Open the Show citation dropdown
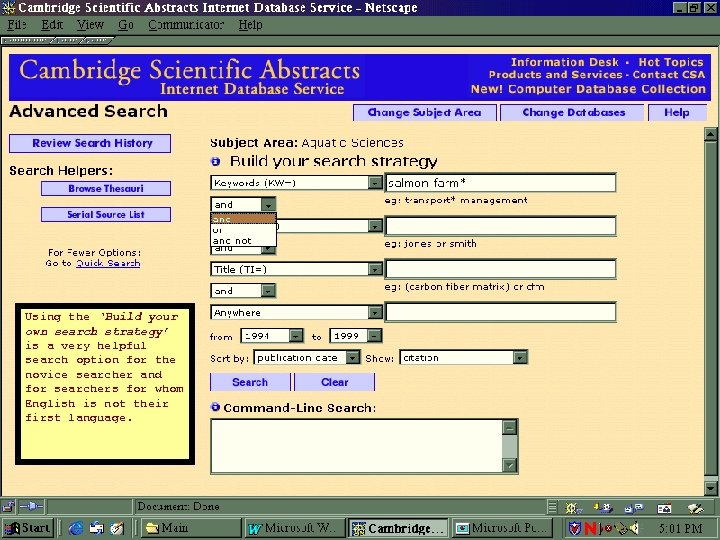Screen dimensions: 720x540 (520, 357)
